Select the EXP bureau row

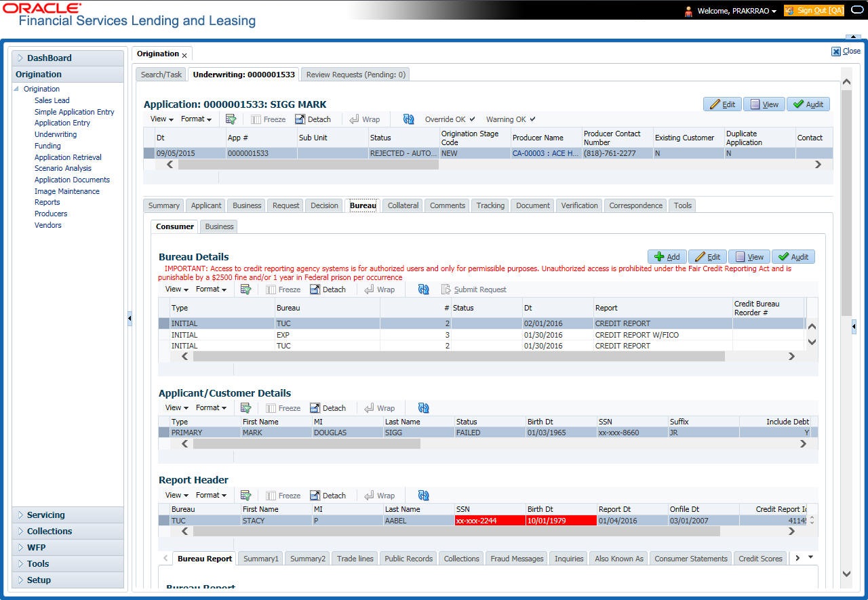coord(481,335)
